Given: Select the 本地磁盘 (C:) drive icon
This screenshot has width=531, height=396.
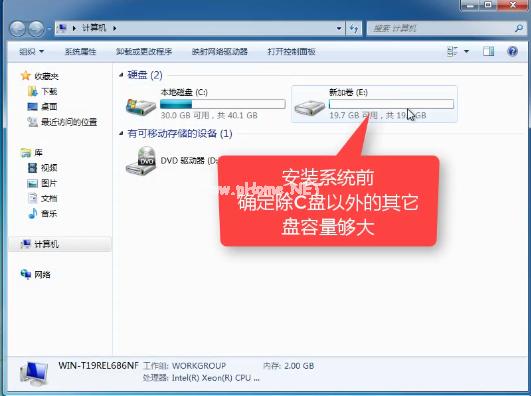Looking at the screenshot, I should pyautogui.click(x=141, y=107).
